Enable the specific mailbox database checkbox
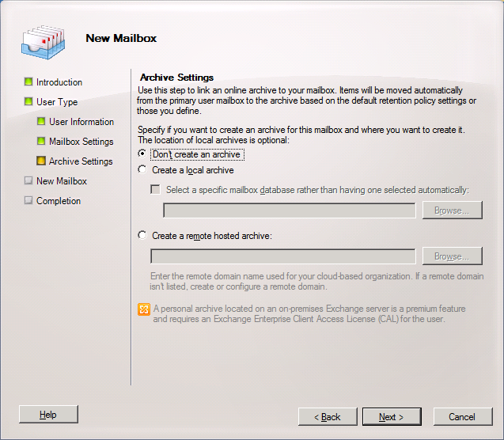The width and height of the screenshot is (504, 440). pyautogui.click(x=156, y=190)
